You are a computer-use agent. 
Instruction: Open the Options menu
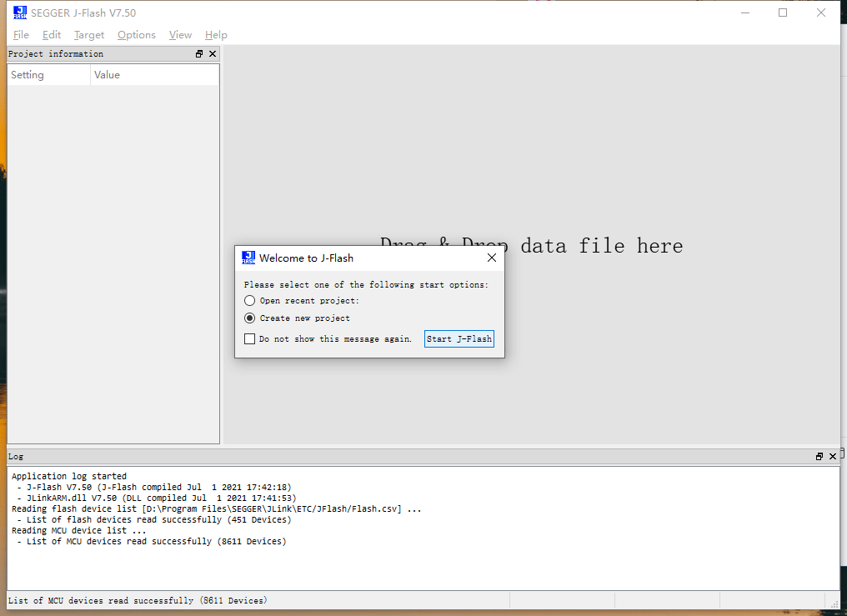[x=136, y=35]
